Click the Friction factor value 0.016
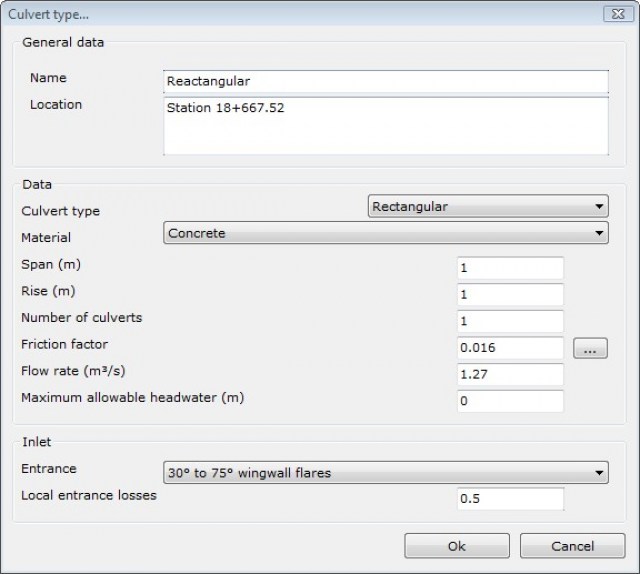The height and width of the screenshot is (574, 640). point(510,348)
